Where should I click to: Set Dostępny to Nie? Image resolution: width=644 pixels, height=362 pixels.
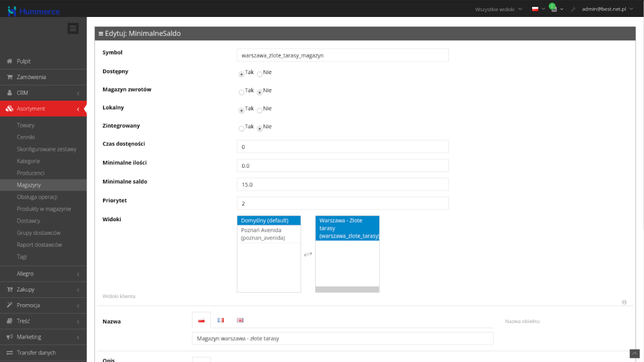click(x=260, y=74)
